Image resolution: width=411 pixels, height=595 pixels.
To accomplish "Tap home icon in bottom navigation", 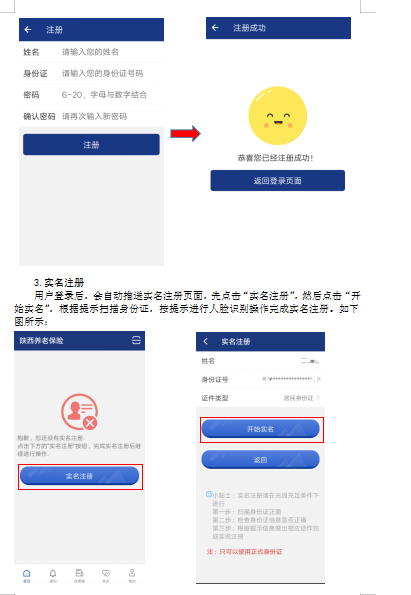I will click(x=27, y=575).
